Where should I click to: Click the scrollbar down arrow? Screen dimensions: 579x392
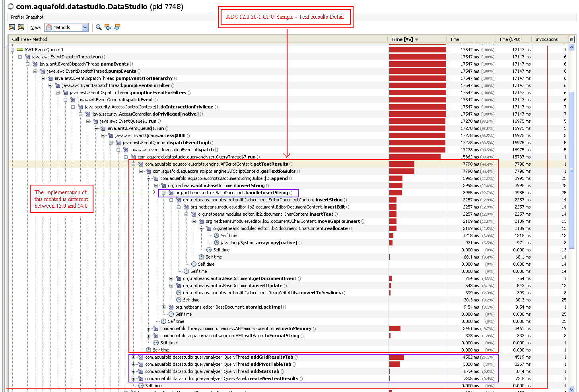click(572, 389)
